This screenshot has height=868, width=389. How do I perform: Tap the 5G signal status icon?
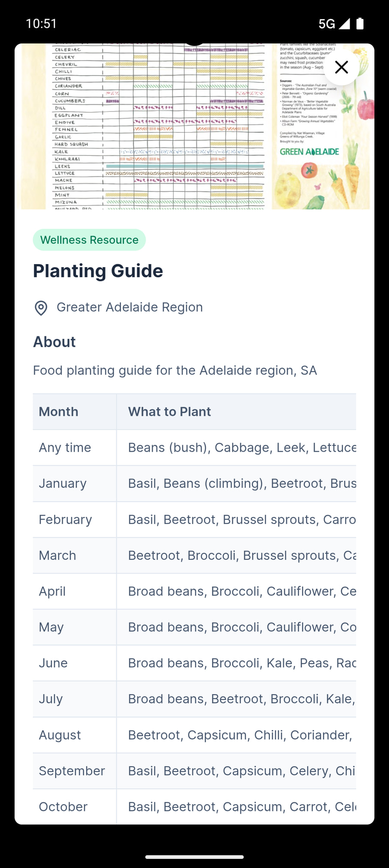click(x=334, y=24)
